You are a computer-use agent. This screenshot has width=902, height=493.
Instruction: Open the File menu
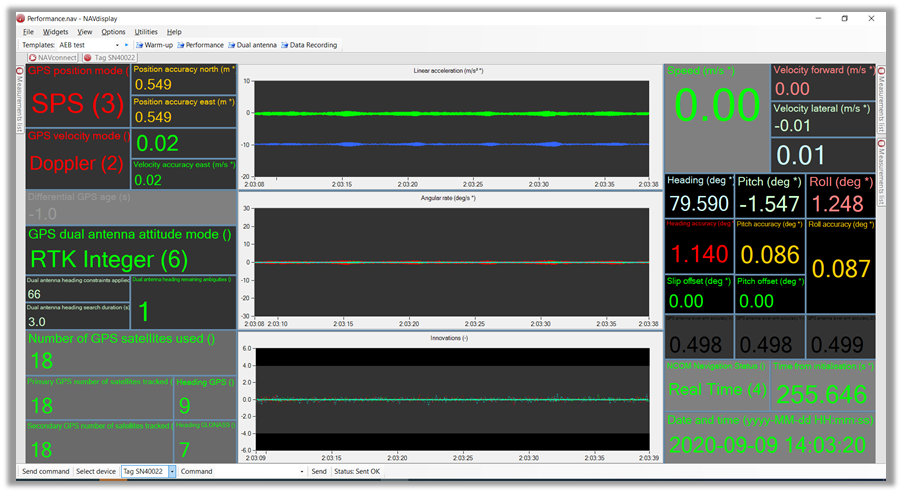click(x=28, y=32)
